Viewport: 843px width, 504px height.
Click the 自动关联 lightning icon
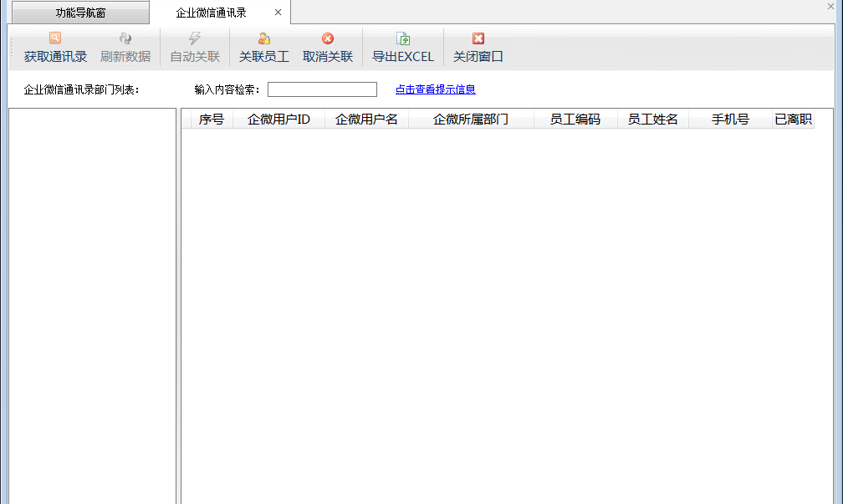[195, 38]
